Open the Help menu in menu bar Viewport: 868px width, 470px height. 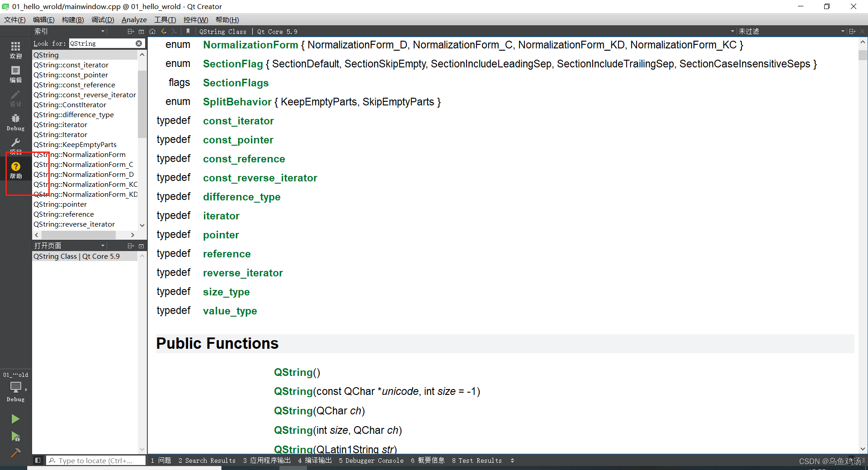(x=227, y=19)
